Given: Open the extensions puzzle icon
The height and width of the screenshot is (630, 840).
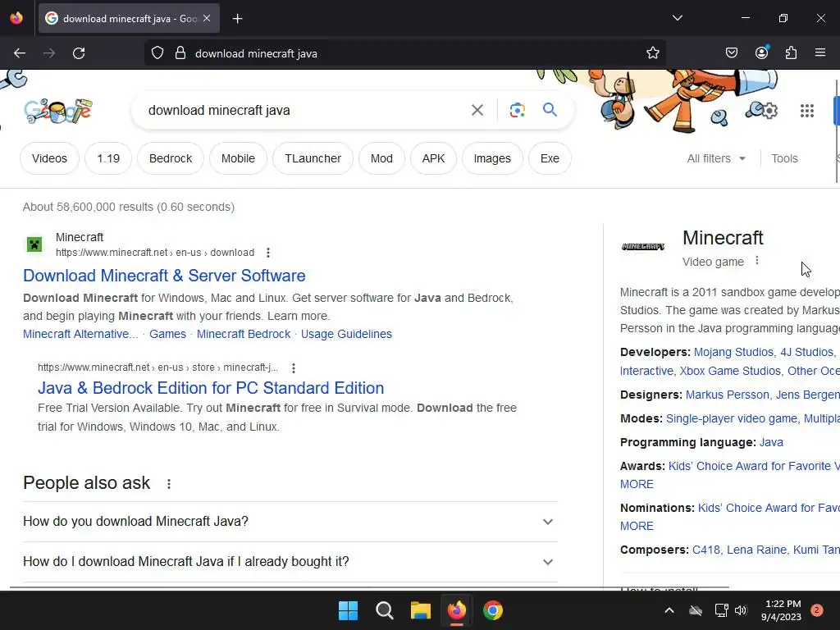Looking at the screenshot, I should (791, 52).
